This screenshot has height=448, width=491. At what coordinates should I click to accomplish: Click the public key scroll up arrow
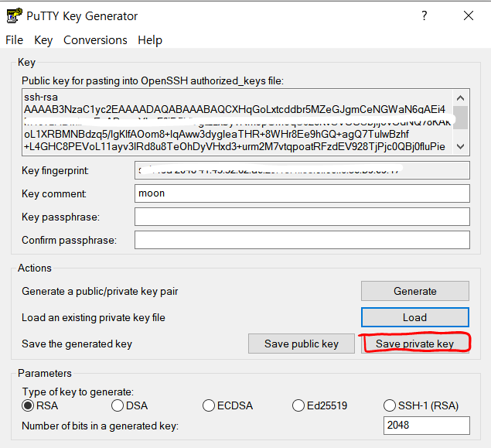pyautogui.click(x=460, y=98)
